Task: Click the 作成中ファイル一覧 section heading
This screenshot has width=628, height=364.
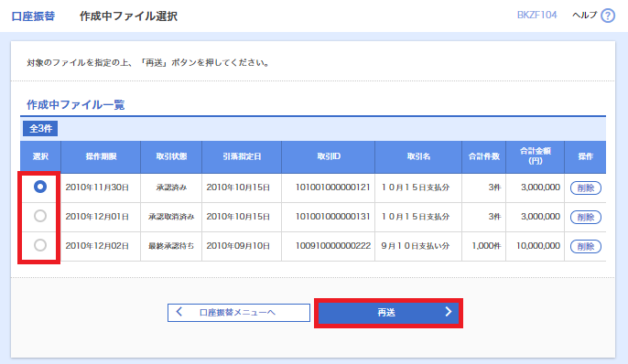Action: tap(76, 105)
